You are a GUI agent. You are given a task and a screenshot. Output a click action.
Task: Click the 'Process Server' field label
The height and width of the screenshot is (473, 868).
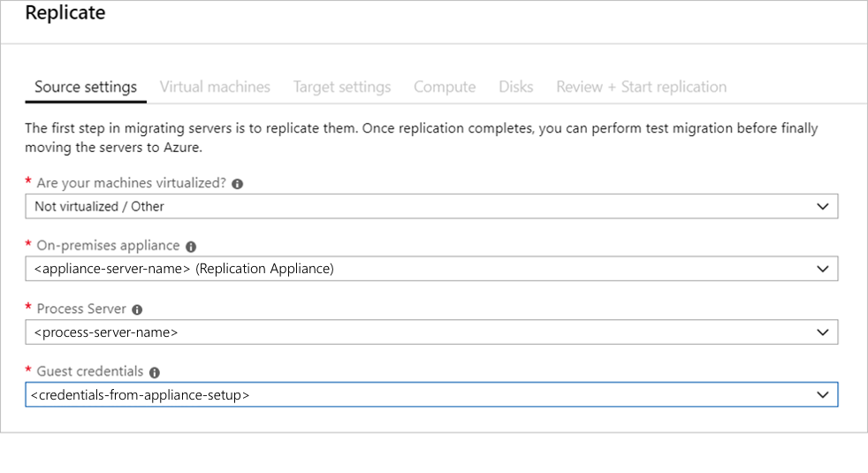click(81, 309)
